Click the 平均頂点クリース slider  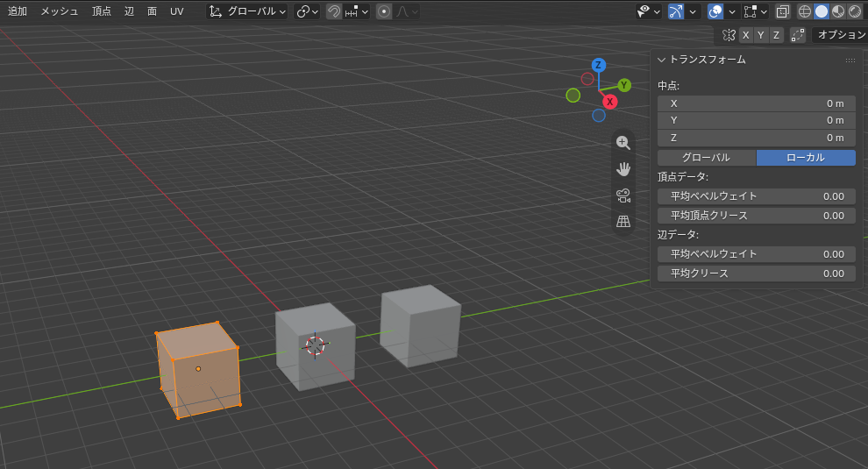coord(756,216)
